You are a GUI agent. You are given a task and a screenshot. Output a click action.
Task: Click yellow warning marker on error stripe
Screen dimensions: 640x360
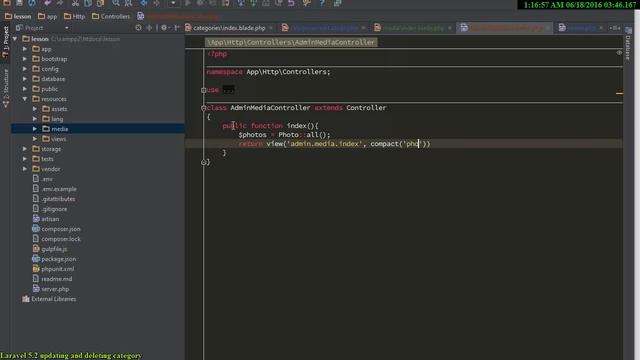tap(619, 93)
